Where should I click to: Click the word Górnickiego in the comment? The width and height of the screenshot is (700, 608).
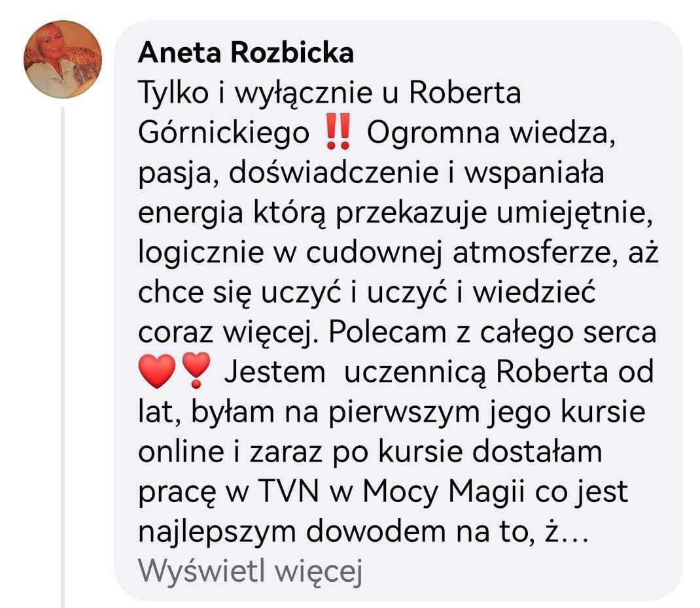[x=224, y=134]
